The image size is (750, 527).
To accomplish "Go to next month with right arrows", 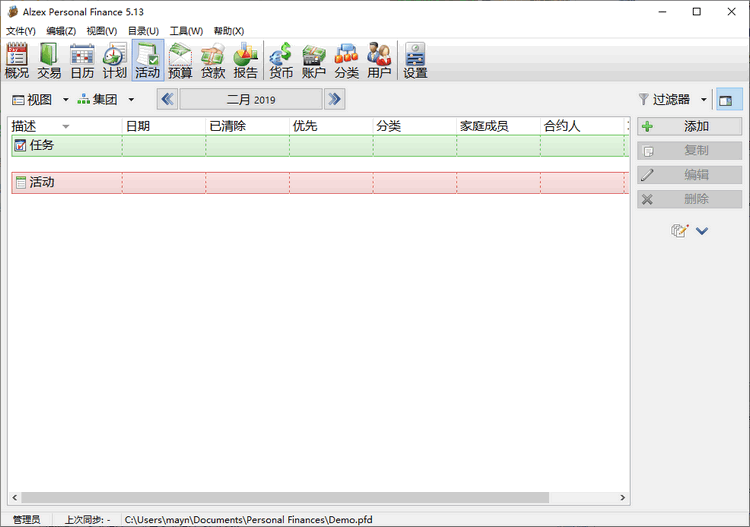I will tap(334, 99).
